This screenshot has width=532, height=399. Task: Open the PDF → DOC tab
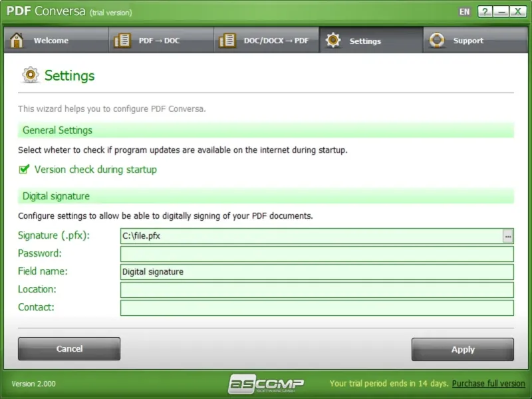(161, 40)
